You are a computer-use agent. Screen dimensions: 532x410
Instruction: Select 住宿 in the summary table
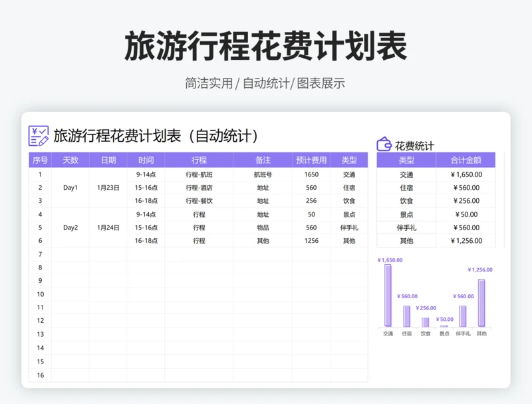click(x=406, y=188)
